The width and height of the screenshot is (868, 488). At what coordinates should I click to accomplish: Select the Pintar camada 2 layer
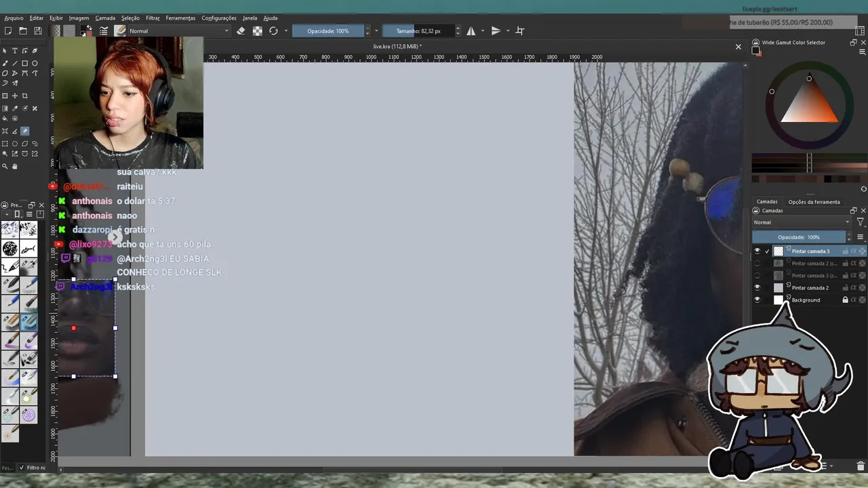pyautogui.click(x=810, y=287)
